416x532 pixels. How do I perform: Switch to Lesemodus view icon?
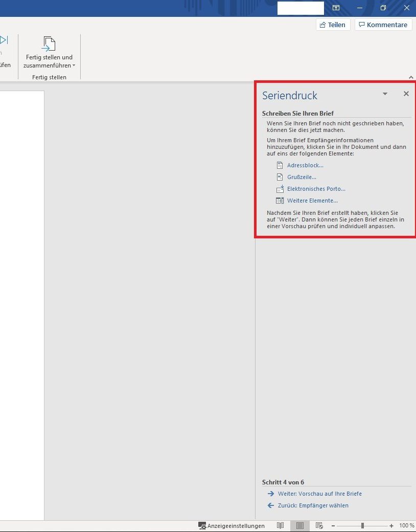pos(281,526)
